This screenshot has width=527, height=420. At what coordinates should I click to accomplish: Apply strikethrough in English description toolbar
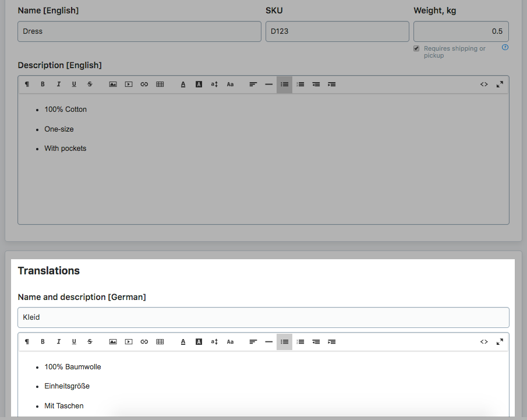pos(90,84)
